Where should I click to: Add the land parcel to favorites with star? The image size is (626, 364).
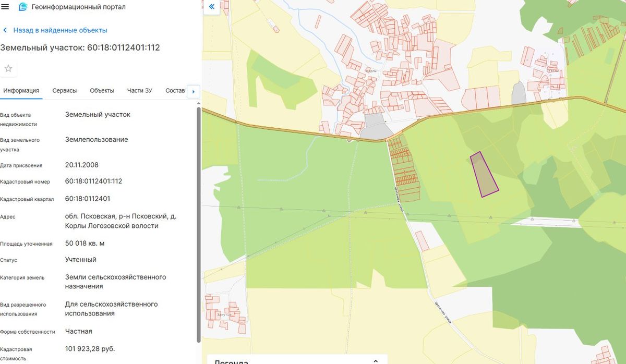click(x=8, y=68)
